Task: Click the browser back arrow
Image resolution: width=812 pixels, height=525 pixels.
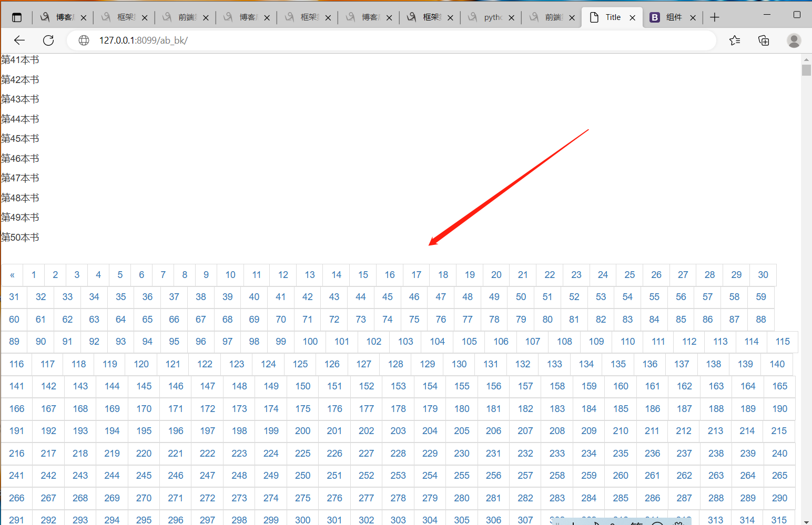Action: click(19, 40)
